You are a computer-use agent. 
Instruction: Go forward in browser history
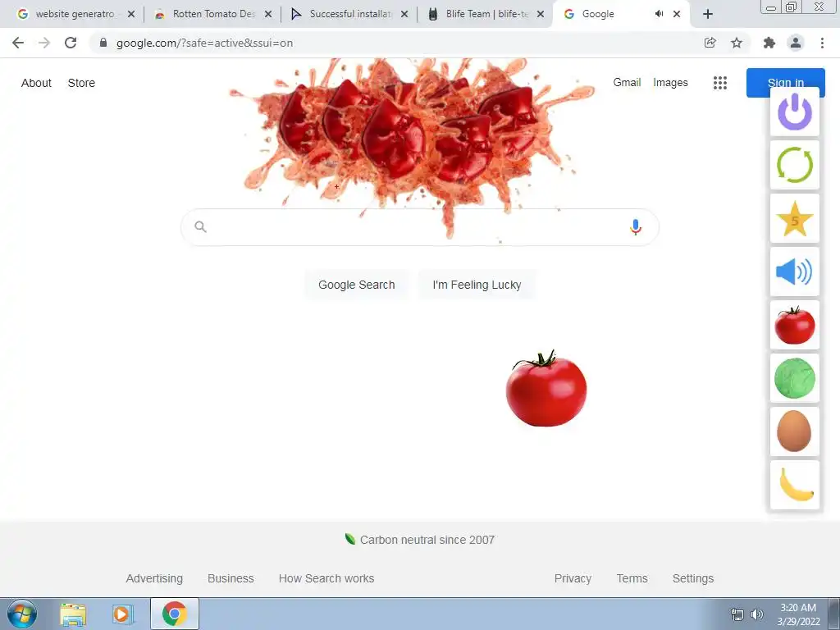click(x=44, y=43)
